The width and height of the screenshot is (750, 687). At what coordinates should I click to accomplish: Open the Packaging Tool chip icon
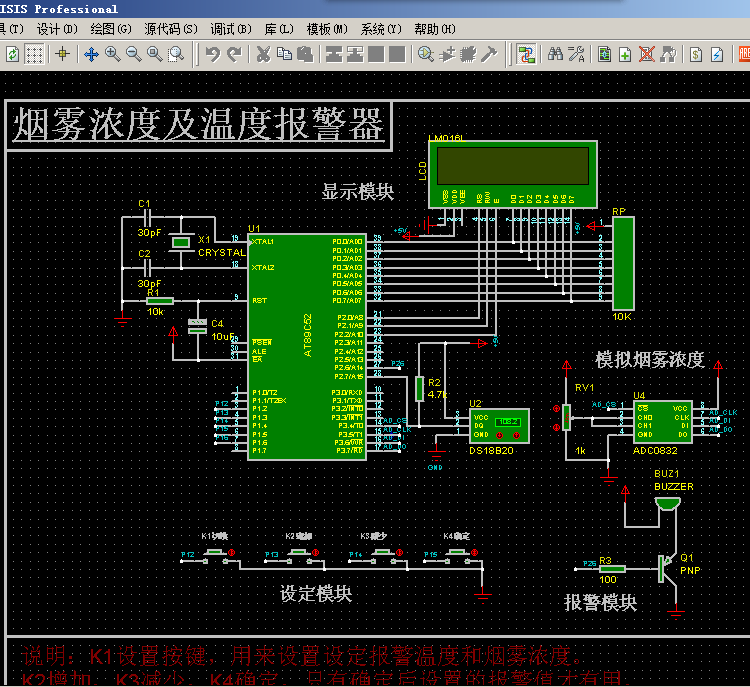[x=468, y=54]
